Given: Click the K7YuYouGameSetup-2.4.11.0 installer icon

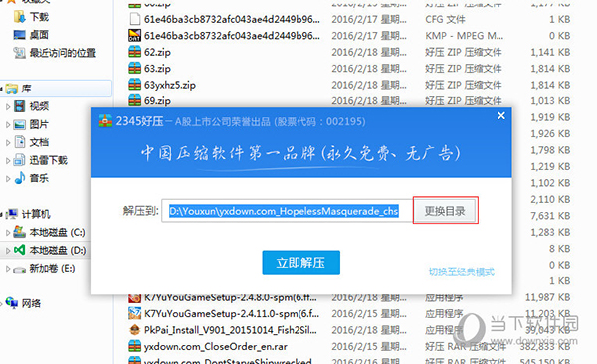Looking at the screenshot, I should point(134,313).
